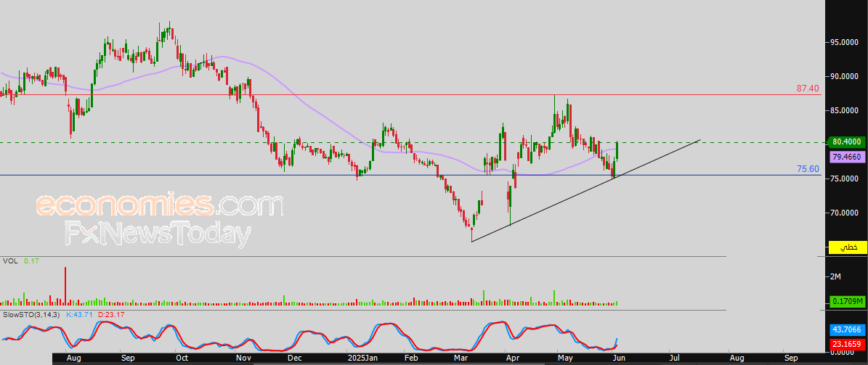
Task: Click the K:43.71 stochastic reading
Action: 79,315
